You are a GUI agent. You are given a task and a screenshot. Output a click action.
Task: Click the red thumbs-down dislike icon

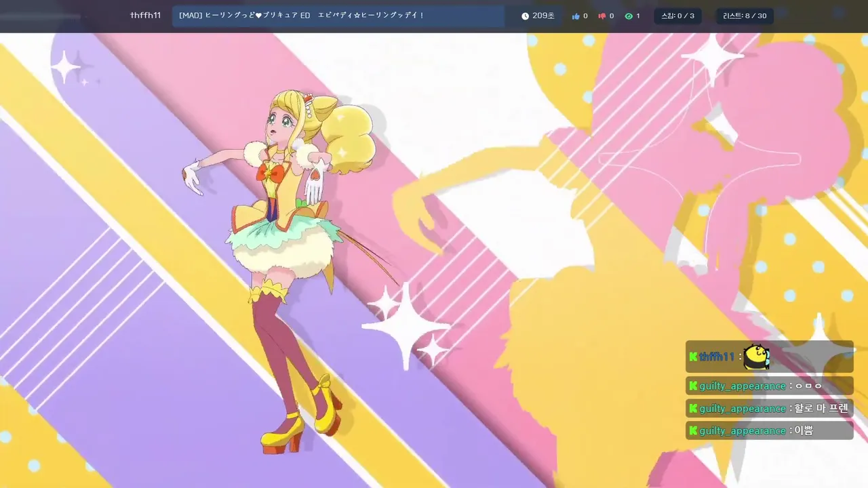point(601,16)
